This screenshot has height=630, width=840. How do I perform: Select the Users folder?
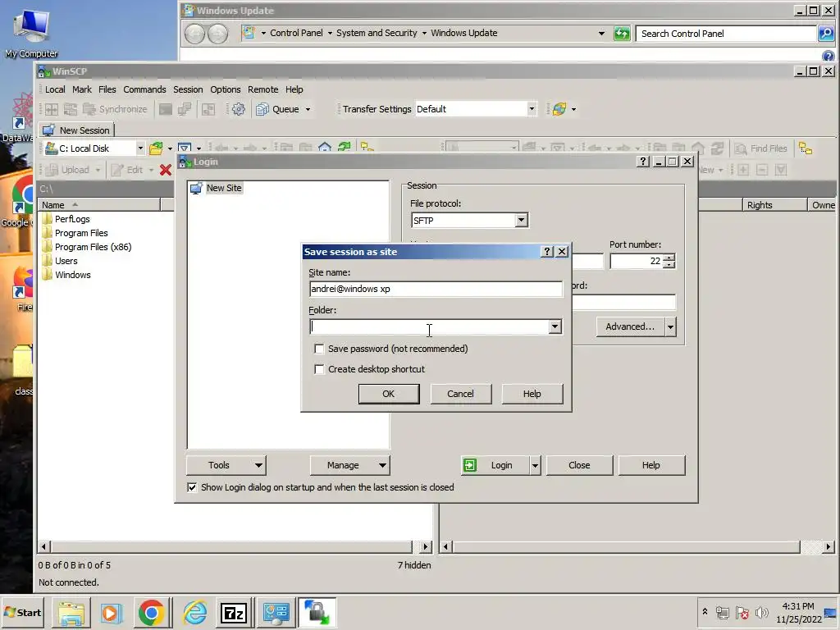click(x=66, y=261)
